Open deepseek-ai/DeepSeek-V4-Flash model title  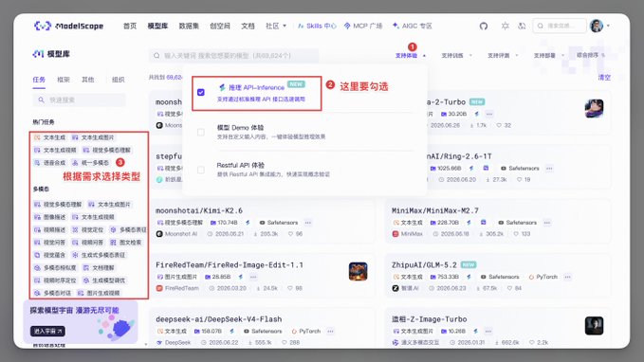218,319
